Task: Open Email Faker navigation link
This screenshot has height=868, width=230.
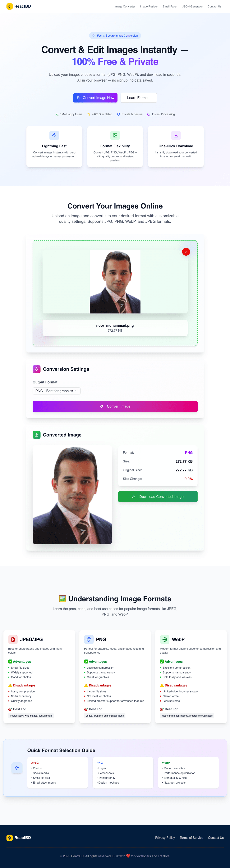Action: pyautogui.click(x=170, y=6)
